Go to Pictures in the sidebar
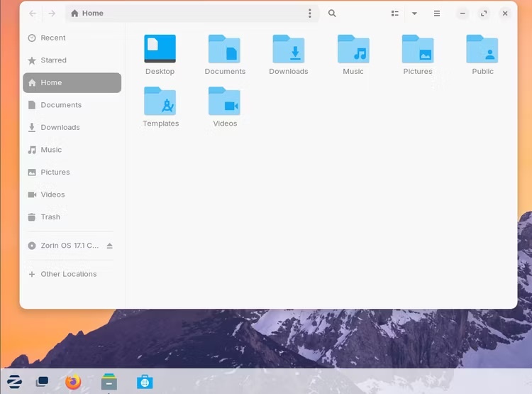Image resolution: width=532 pixels, height=394 pixels. (72, 173)
